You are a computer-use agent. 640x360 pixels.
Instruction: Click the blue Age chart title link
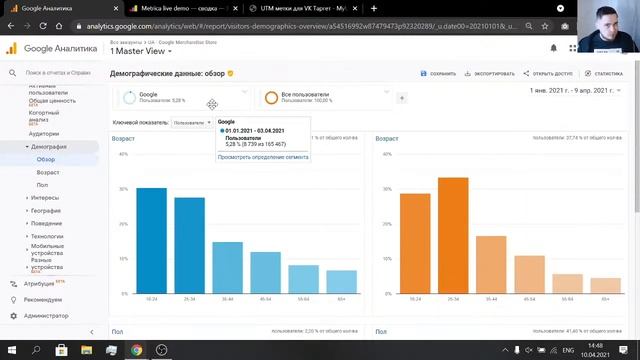[123, 139]
